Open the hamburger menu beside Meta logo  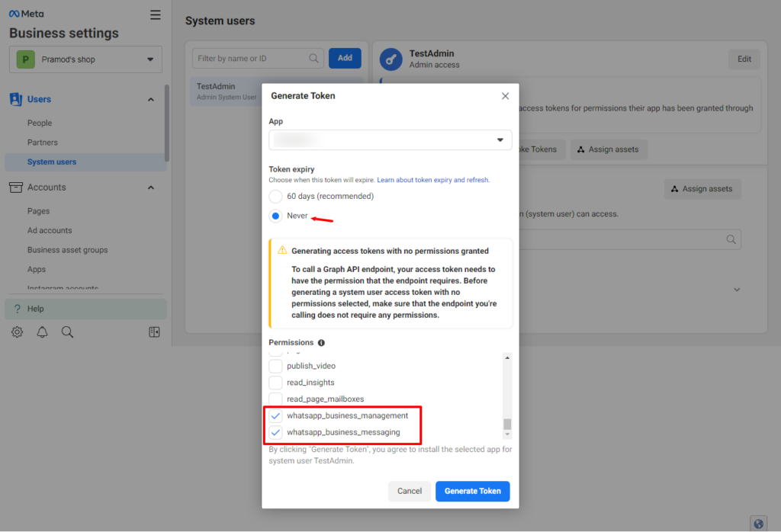156,14
